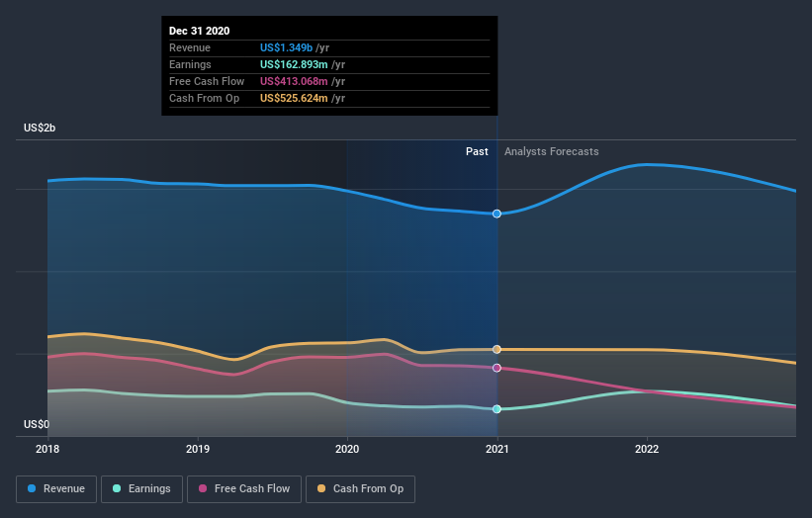The height and width of the screenshot is (518, 812).
Task: Click the US$2b y-axis label
Action: tap(40, 128)
